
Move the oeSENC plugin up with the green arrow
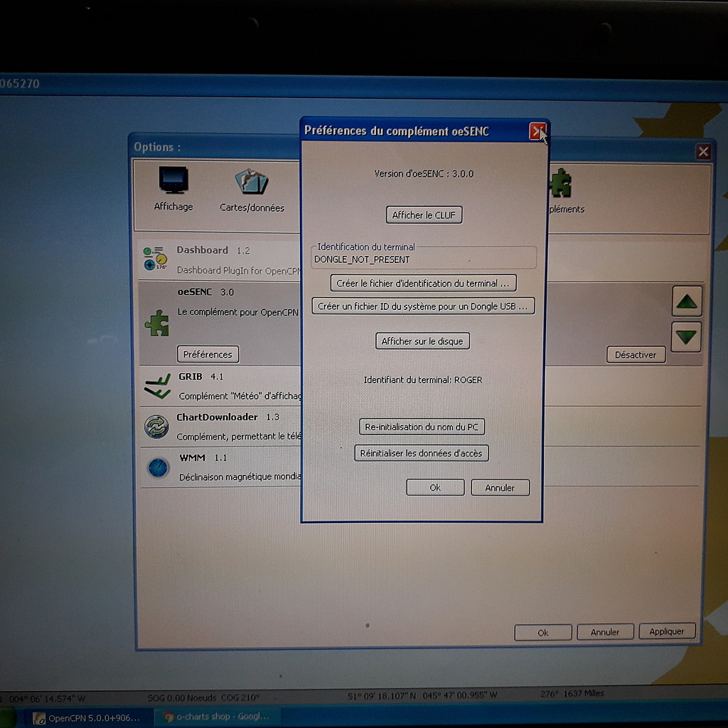(686, 301)
